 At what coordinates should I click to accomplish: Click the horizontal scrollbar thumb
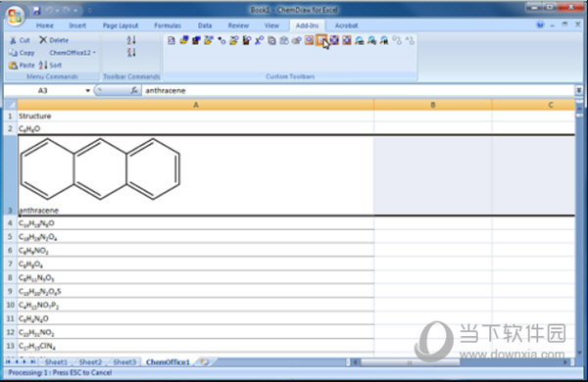tap(410, 362)
